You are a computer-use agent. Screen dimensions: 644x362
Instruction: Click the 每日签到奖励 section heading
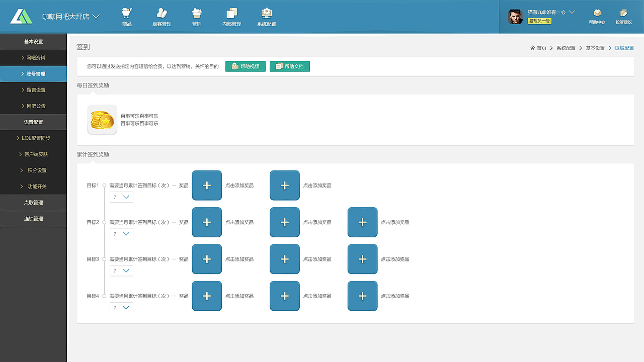point(93,85)
